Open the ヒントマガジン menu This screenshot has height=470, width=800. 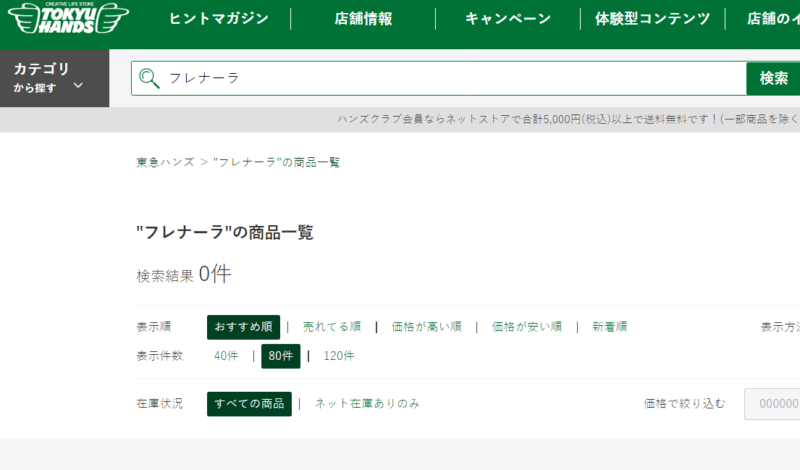point(219,19)
